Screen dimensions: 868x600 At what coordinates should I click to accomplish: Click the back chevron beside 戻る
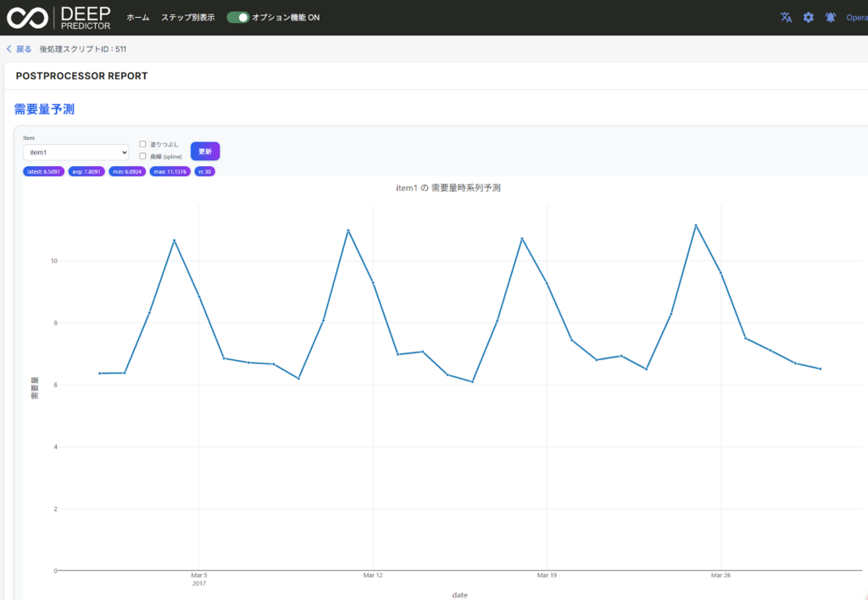(x=9, y=49)
